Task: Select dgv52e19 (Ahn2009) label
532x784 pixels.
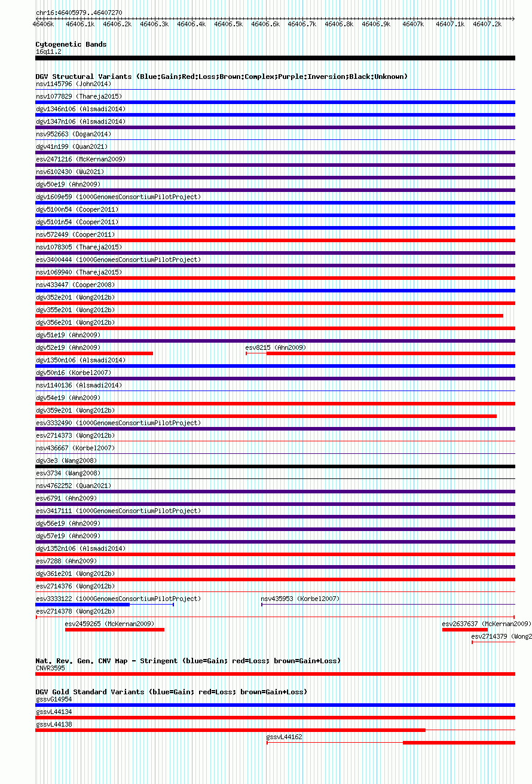Action: pyautogui.click(x=68, y=347)
